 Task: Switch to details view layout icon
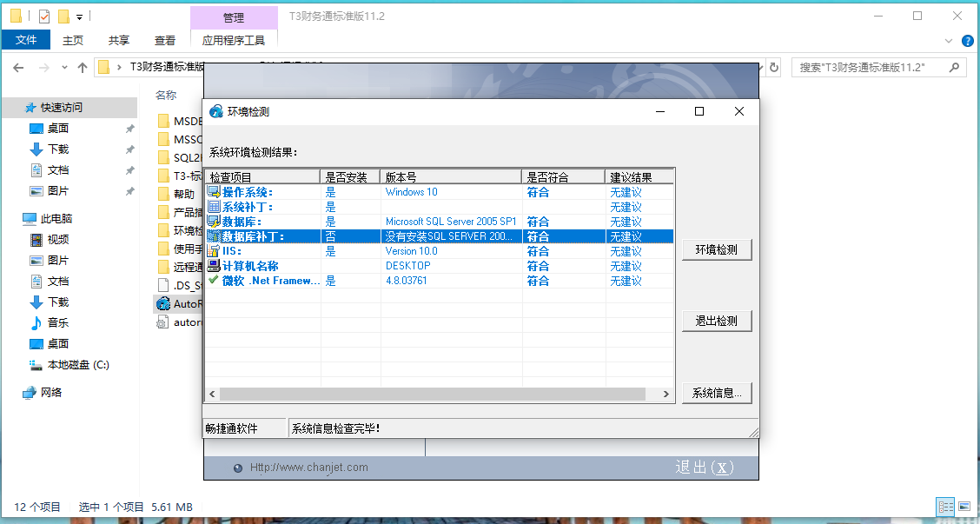pos(945,507)
